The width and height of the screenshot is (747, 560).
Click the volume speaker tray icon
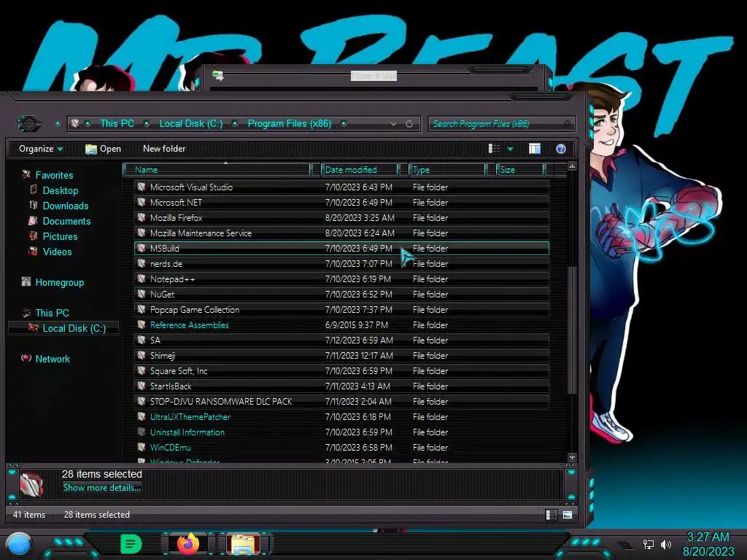(665, 544)
